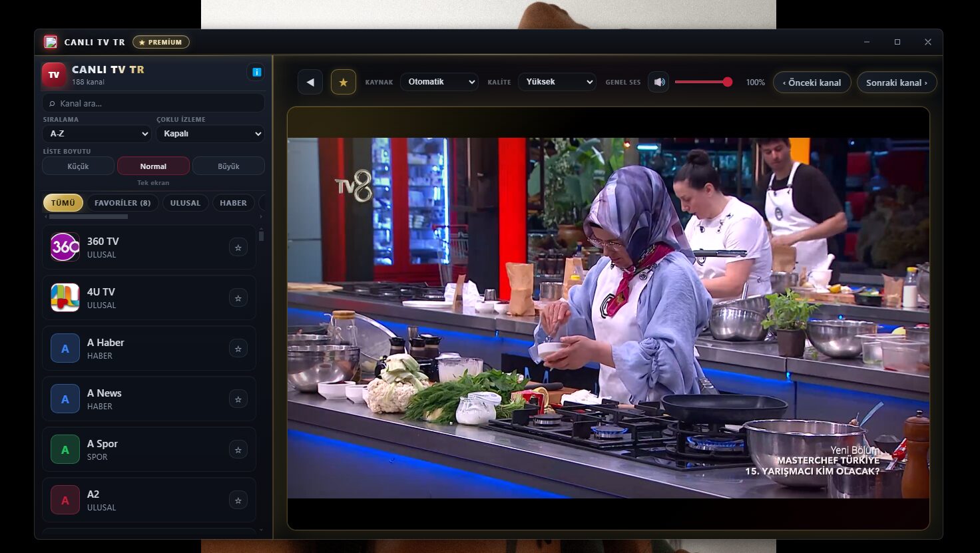Screen dimensions: 980x553
Task: Click the Canlı TV TR app icon in title bar
Action: 51,42
